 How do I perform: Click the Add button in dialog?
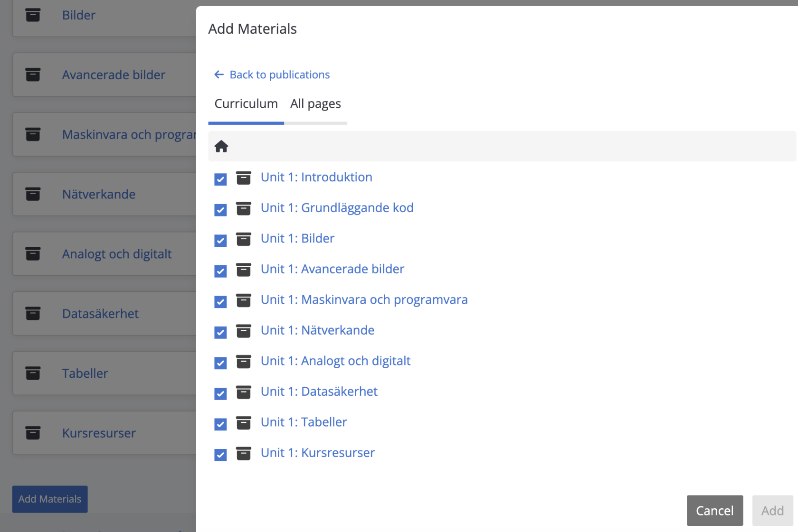[773, 511]
